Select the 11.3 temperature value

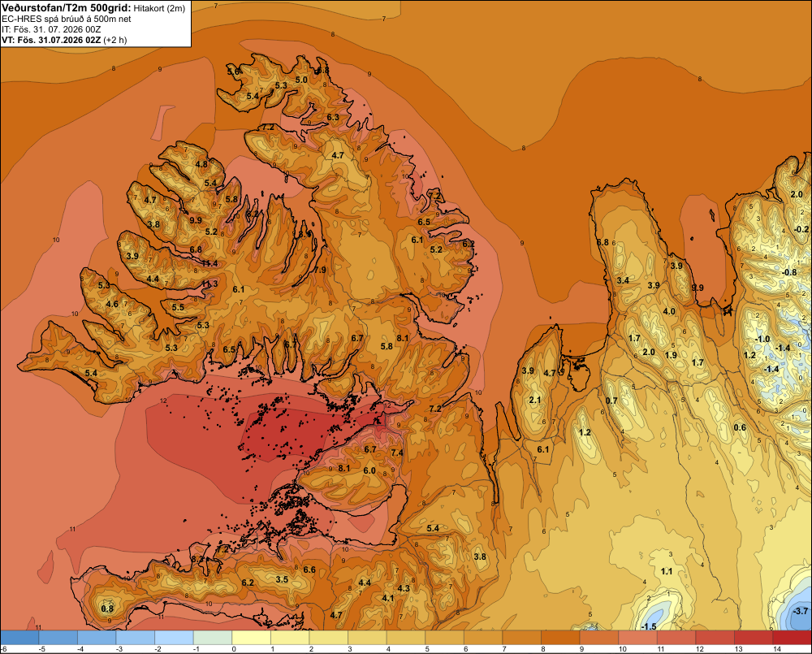coord(209,284)
